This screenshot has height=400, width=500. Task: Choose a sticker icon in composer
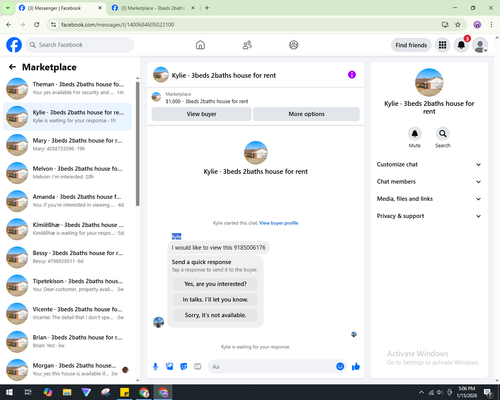coord(184,367)
